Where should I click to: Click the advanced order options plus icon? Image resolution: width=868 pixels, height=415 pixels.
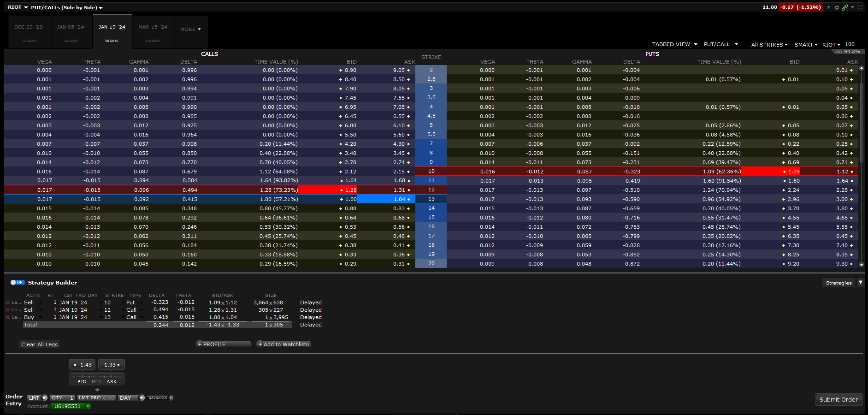(170, 397)
